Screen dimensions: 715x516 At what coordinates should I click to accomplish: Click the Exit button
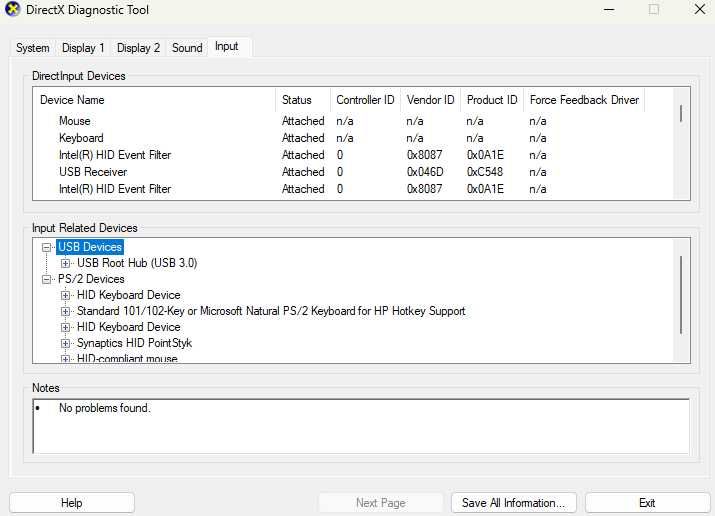(x=647, y=503)
